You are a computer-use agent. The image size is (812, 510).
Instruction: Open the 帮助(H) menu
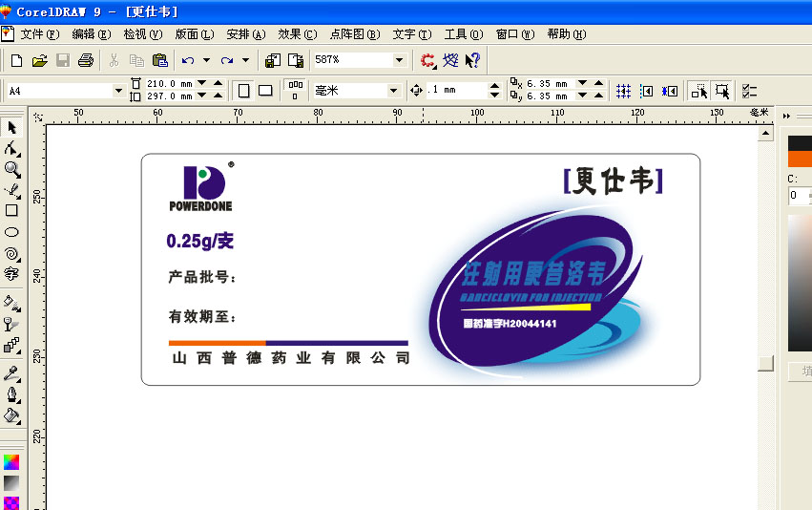(567, 34)
